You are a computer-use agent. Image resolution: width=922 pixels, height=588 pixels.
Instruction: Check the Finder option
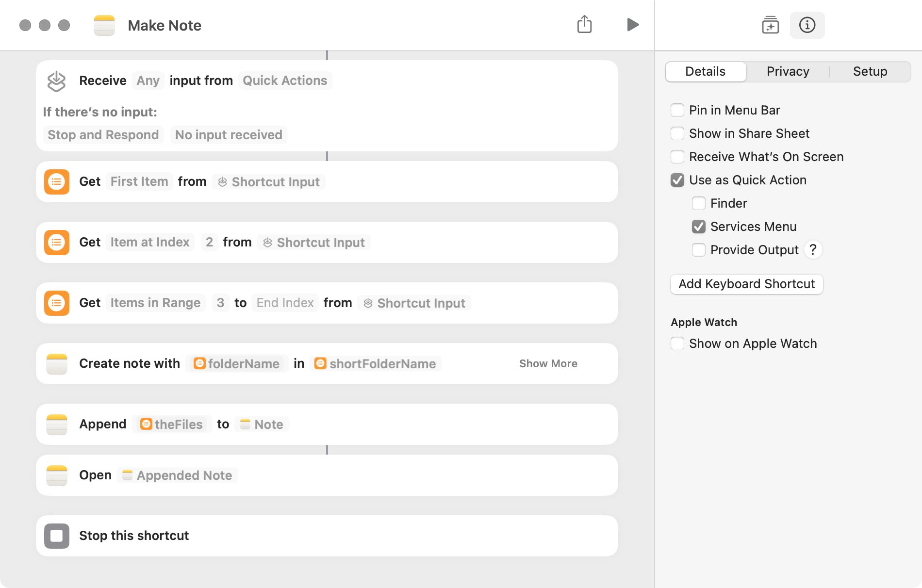coord(699,203)
